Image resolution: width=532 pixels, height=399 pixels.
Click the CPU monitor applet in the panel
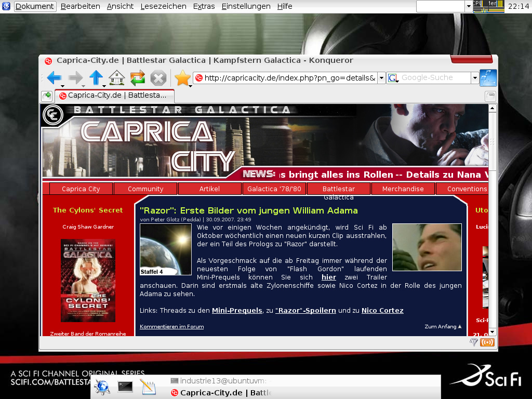click(x=488, y=6)
